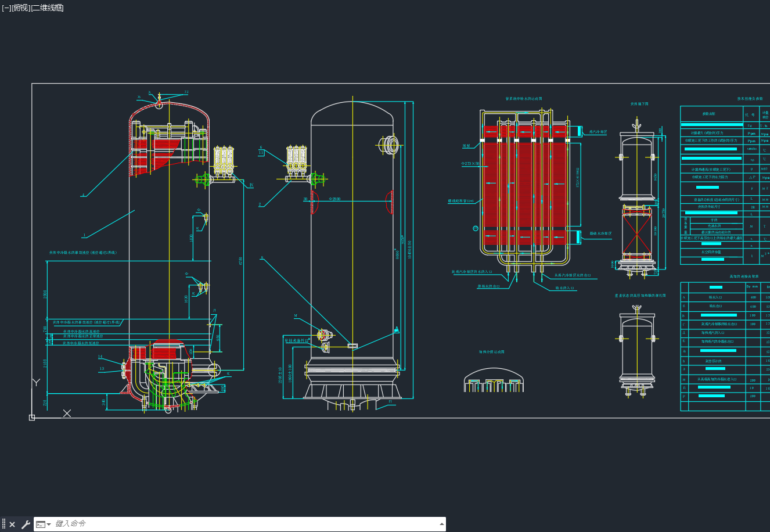Expand the command history arrow

[441, 524]
